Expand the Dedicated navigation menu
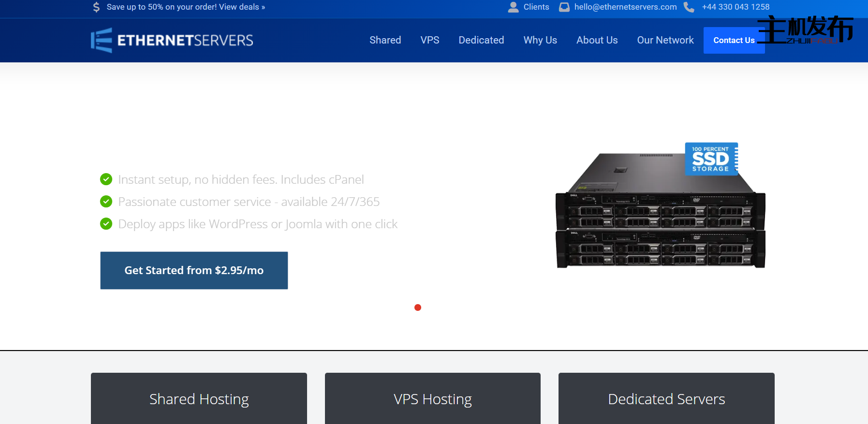Screen dimensions: 868x424 (x=481, y=40)
